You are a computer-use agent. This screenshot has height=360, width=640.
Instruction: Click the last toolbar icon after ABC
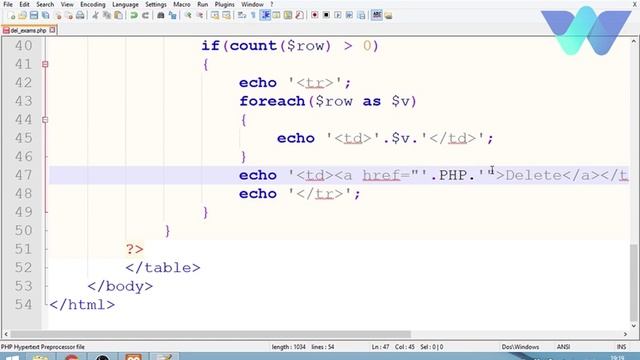pos(388,16)
